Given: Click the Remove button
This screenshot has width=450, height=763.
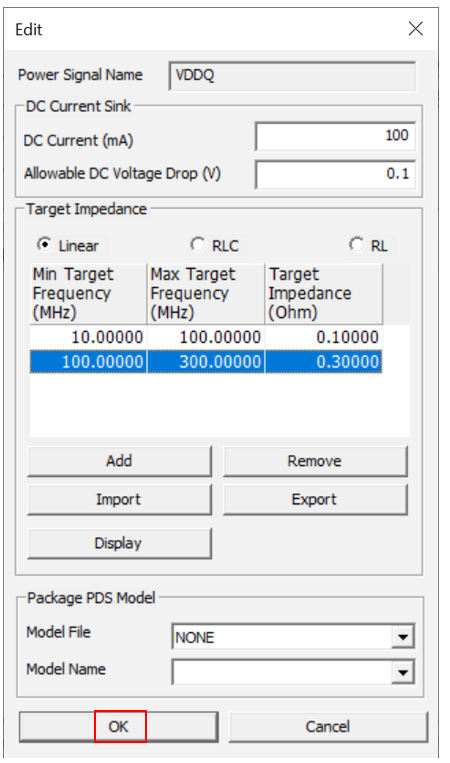Looking at the screenshot, I should (315, 461).
